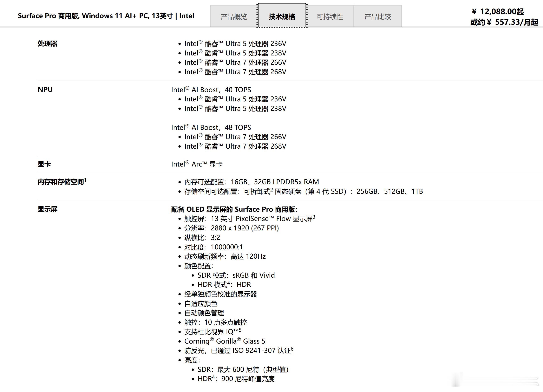Click Ultra 5 处理器 238V under 40 TOPS
The height and width of the screenshot is (392, 543).
pos(235,108)
